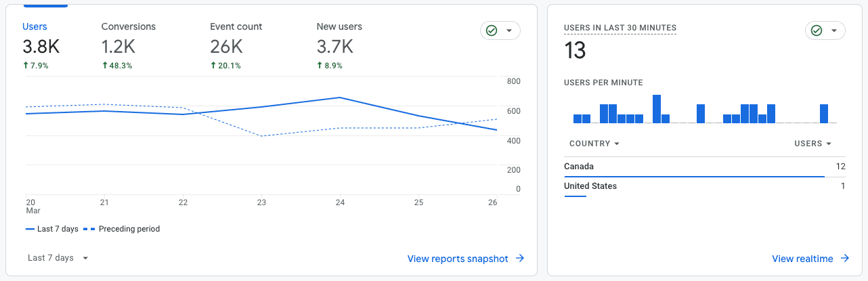Expand the Country dimension dropdown
868x281 pixels.
[x=594, y=144]
